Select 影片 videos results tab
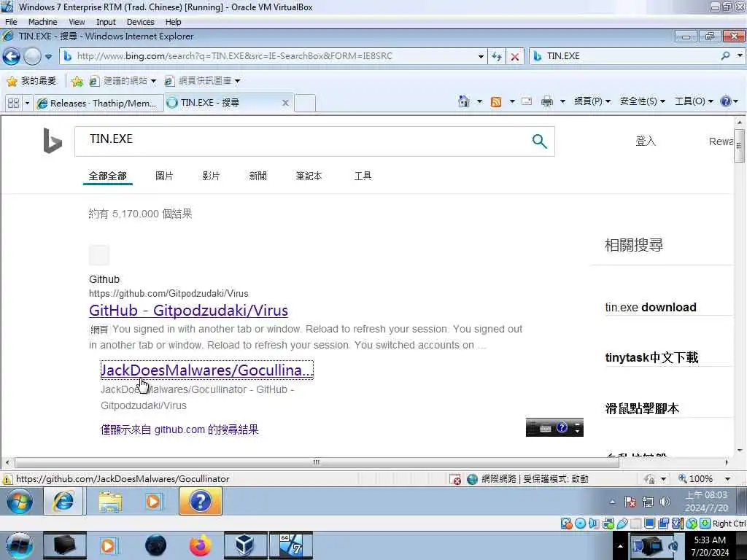This screenshot has width=747, height=560. [x=211, y=176]
